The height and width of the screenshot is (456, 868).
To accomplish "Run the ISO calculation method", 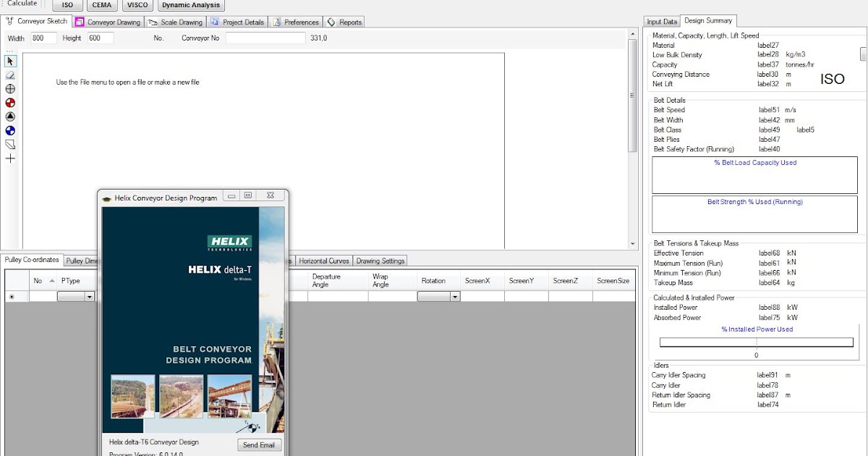I will pos(66,5).
